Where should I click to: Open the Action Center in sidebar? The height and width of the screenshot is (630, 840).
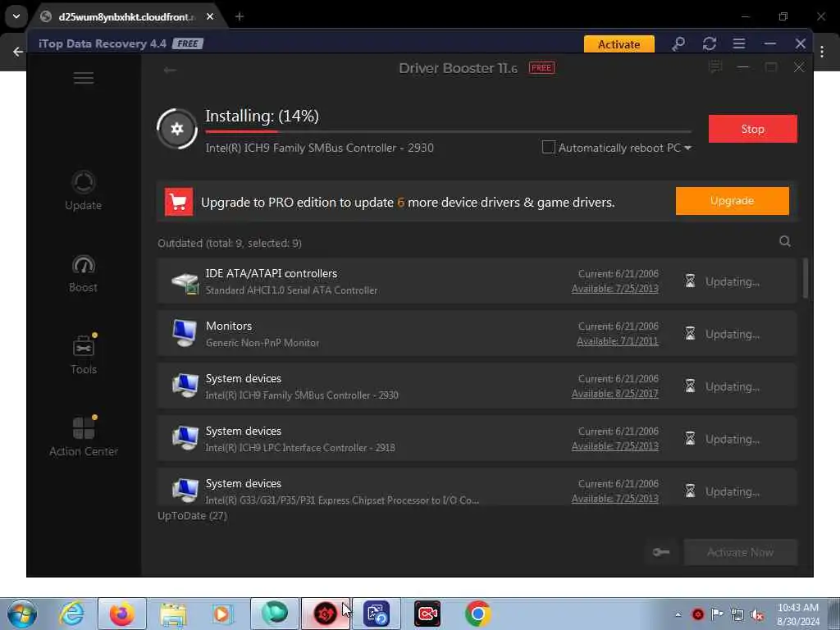point(84,437)
